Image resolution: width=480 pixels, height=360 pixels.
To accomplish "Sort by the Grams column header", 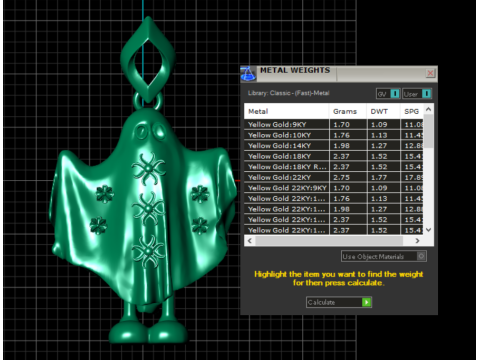I will [348, 111].
